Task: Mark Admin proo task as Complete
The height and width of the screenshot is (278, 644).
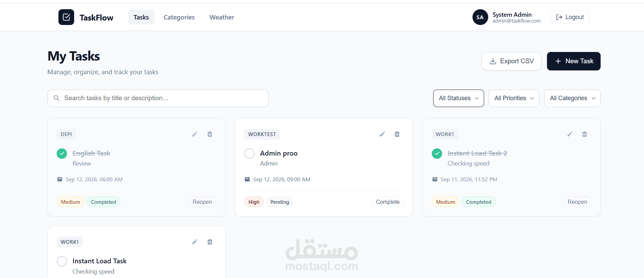Action: (x=388, y=202)
